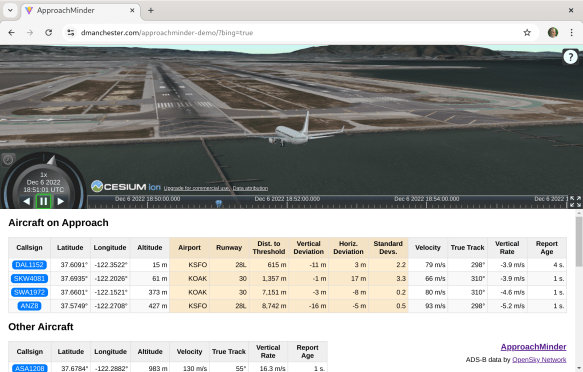Click the 8,742 m distance cell
Viewport: 583px width, 372px height.
[x=269, y=306]
